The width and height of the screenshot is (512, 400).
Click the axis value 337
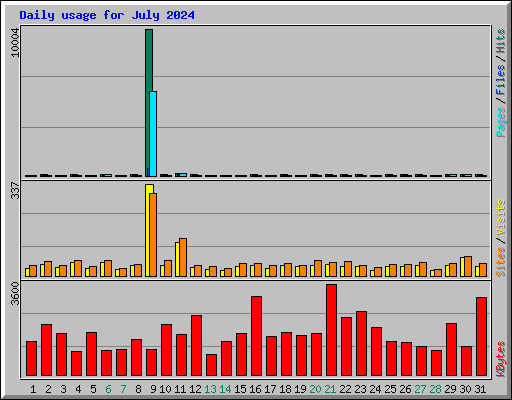click(15, 190)
